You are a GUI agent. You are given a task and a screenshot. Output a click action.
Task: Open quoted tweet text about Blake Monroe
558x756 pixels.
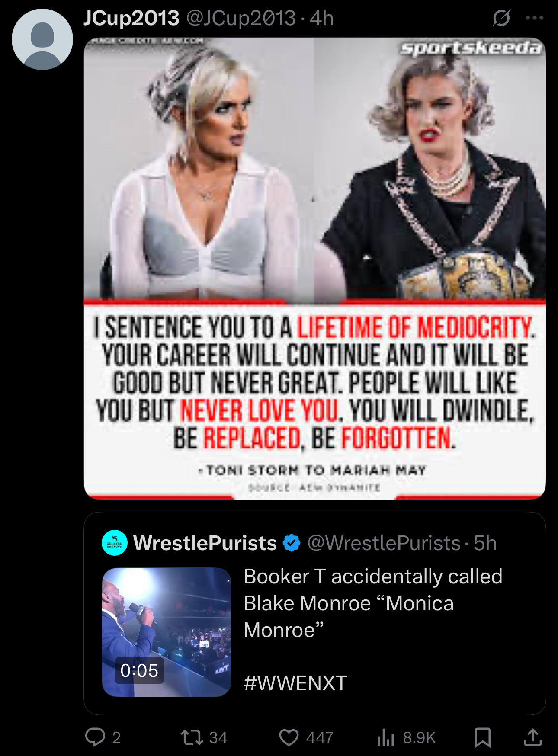(x=373, y=603)
